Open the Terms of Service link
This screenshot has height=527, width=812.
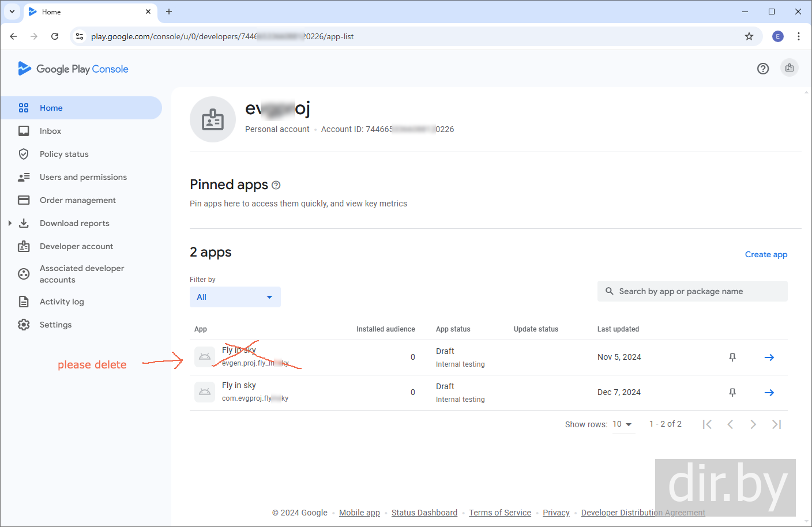coord(499,513)
